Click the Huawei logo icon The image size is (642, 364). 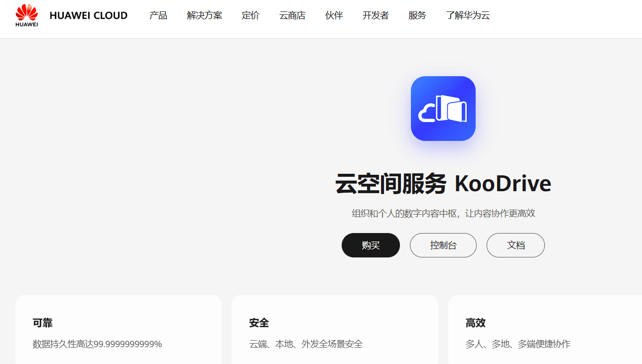pos(27,15)
